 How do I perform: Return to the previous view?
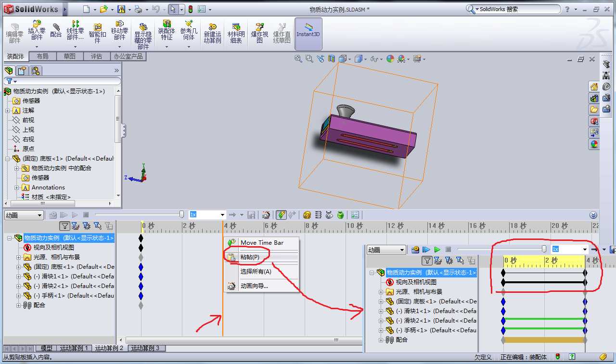click(x=321, y=59)
